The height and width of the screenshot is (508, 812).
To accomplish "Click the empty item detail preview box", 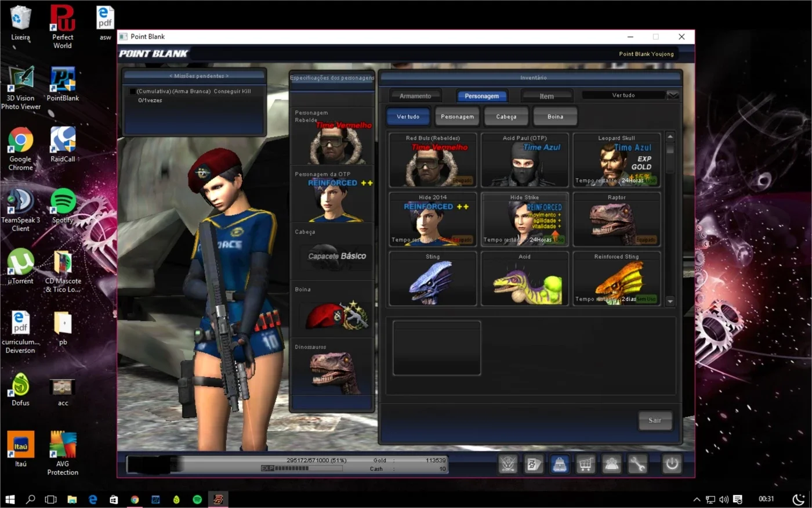I will [x=437, y=348].
